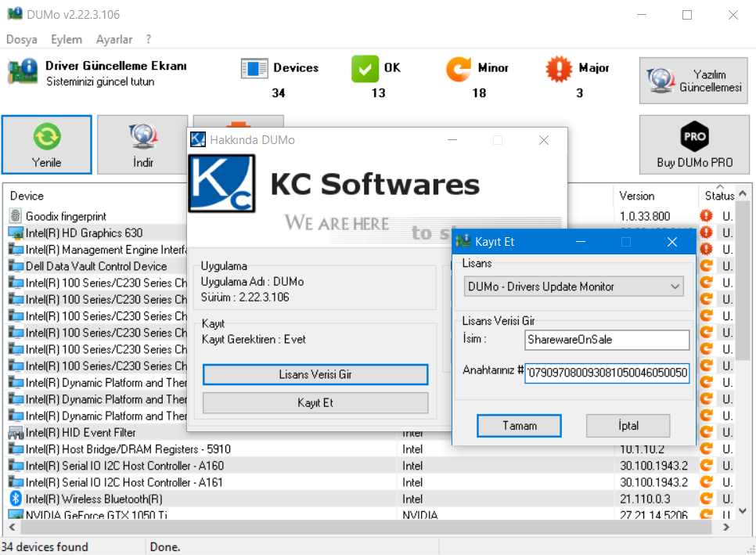Screen dimensions: 756x555
Task: Click the minor status icon in the HID Event Filter row
Action: click(707, 431)
